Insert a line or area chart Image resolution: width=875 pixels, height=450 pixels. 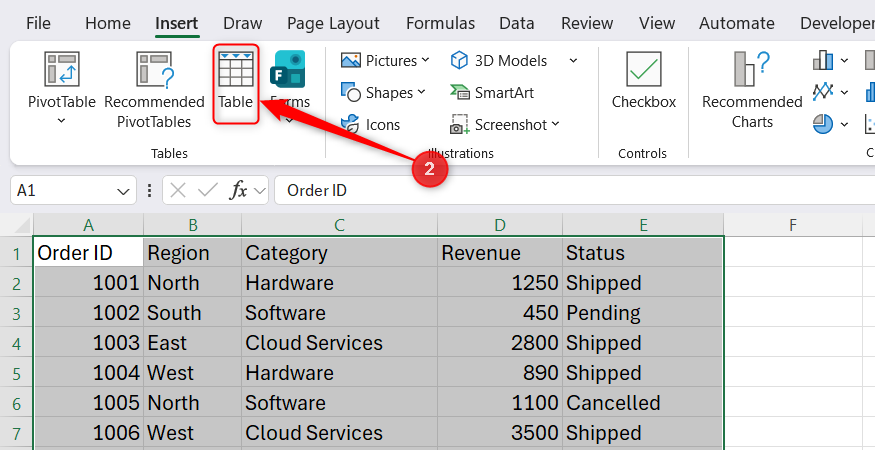click(x=823, y=92)
